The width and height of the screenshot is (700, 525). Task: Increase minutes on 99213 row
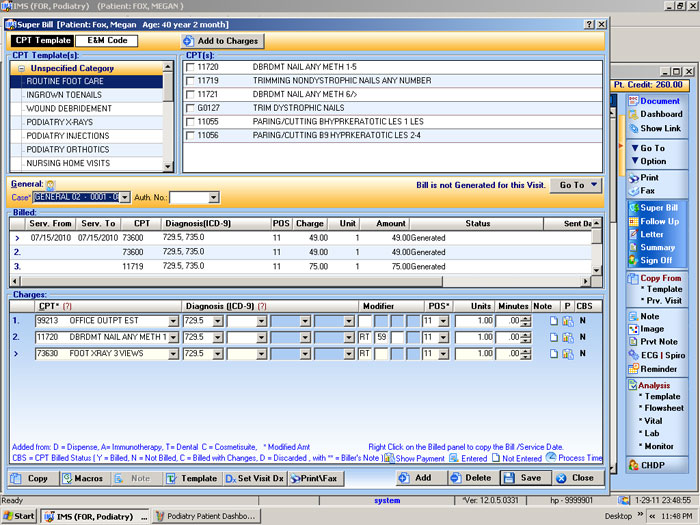[526, 318]
